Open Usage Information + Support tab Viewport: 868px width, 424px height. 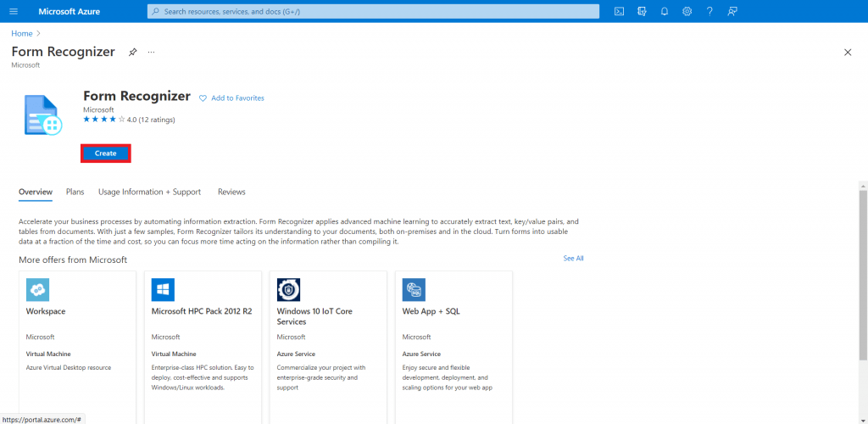(149, 192)
